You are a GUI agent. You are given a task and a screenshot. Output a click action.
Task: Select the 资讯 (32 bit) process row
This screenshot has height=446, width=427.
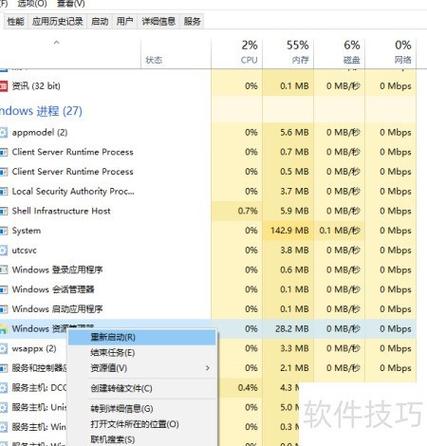[208, 86]
